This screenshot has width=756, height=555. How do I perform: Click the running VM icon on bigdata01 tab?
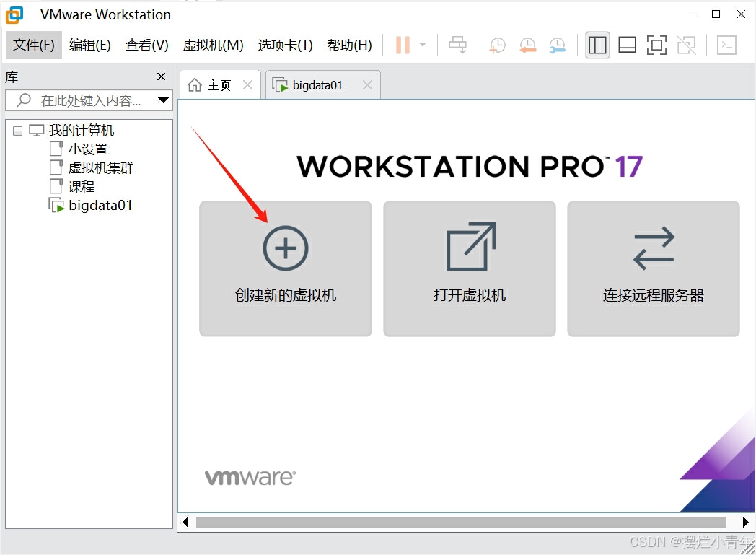[x=280, y=85]
